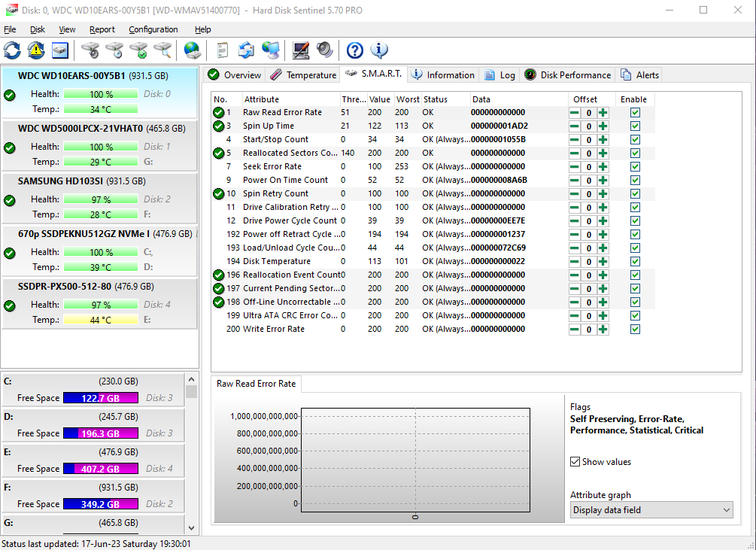
Task: Click the offset value field for Spin Up Time
Action: pos(589,126)
